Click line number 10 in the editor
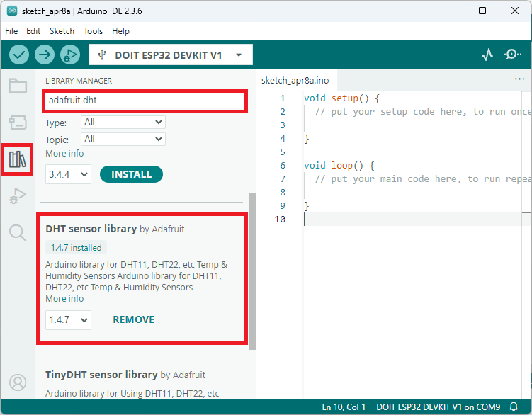Image resolution: width=532 pixels, height=415 pixels. (x=280, y=220)
